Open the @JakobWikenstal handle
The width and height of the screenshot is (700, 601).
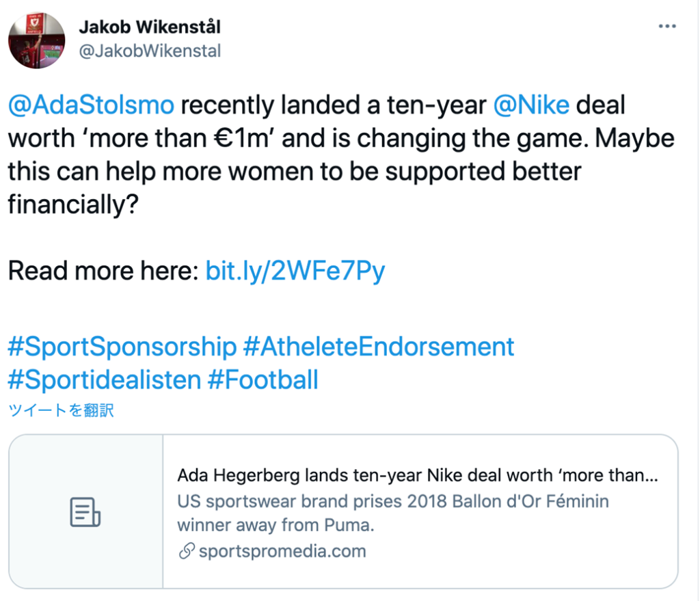pyautogui.click(x=150, y=51)
